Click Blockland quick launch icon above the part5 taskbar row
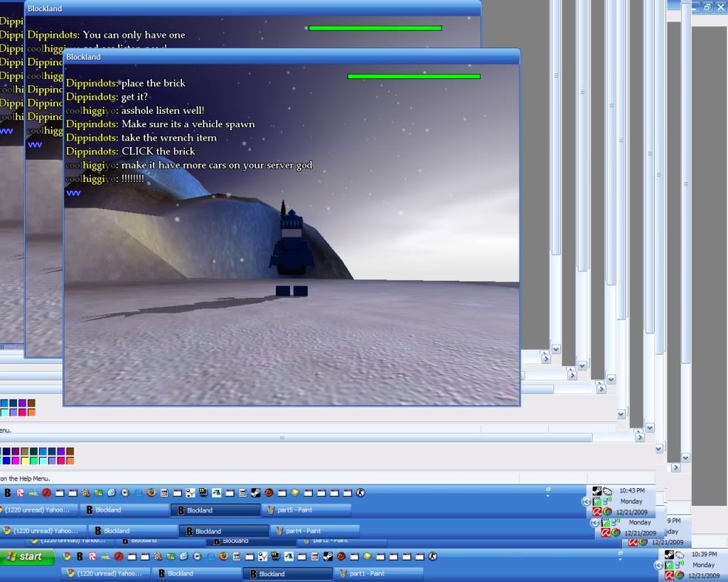The width and height of the screenshot is (728, 582). pyautogui.click(x=7, y=492)
